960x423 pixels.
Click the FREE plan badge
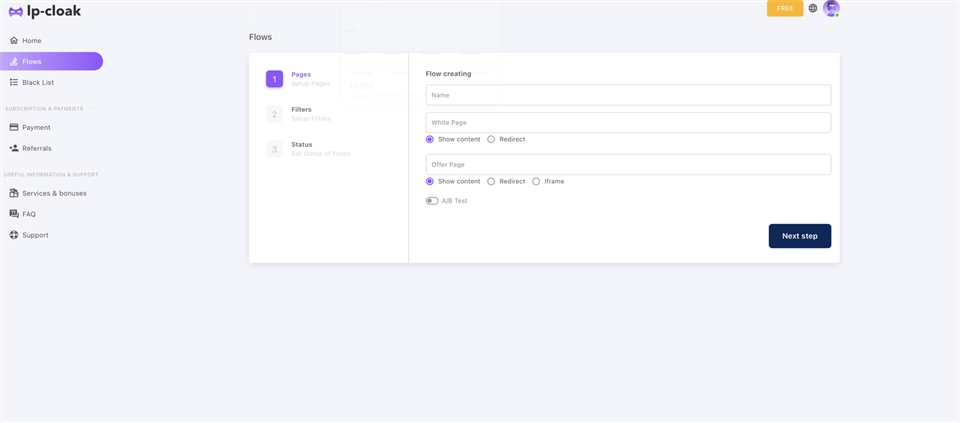785,8
